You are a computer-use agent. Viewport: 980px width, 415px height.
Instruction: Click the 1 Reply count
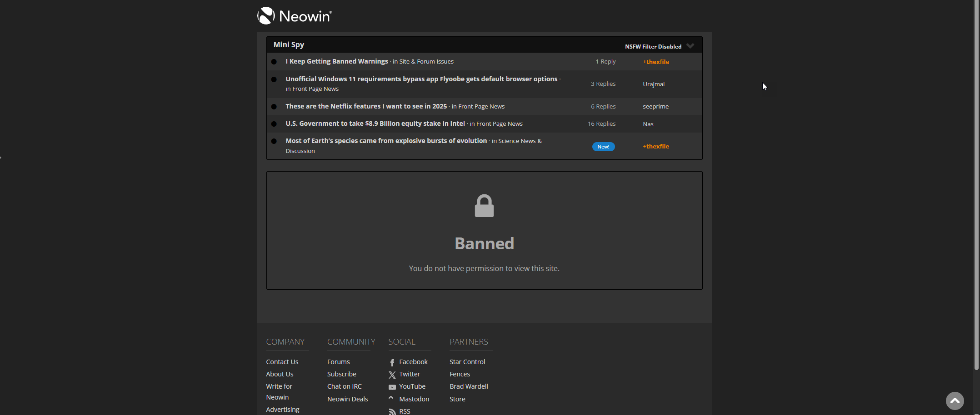click(605, 61)
